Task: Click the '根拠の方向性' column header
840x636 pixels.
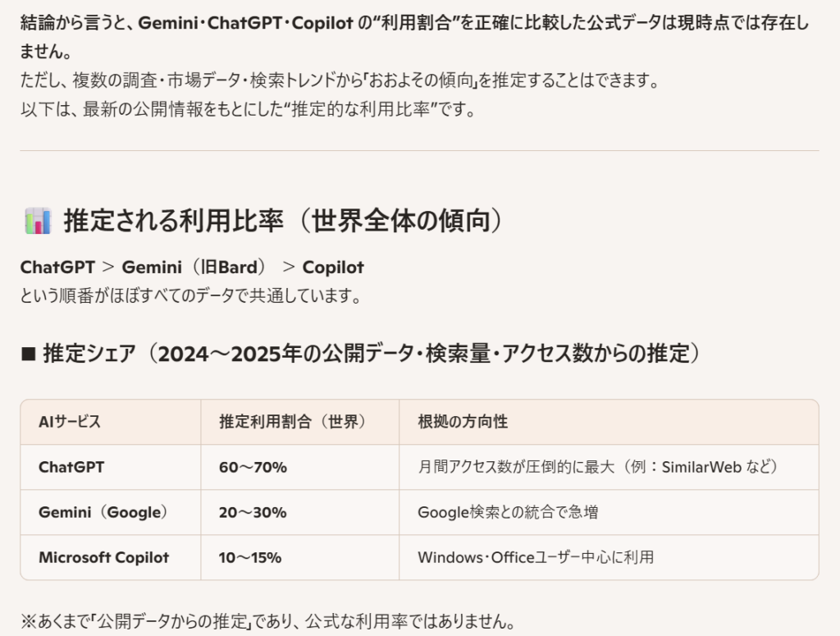Action: tap(463, 422)
